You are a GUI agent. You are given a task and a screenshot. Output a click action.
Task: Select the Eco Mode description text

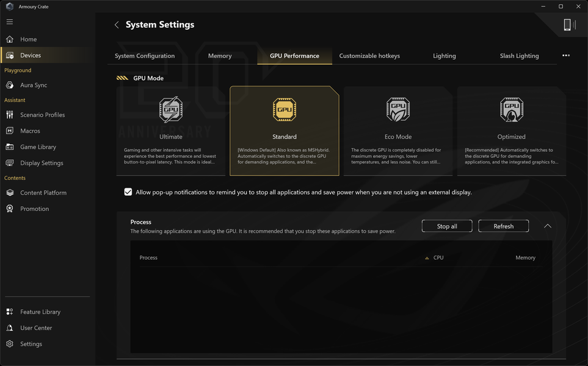click(396, 156)
